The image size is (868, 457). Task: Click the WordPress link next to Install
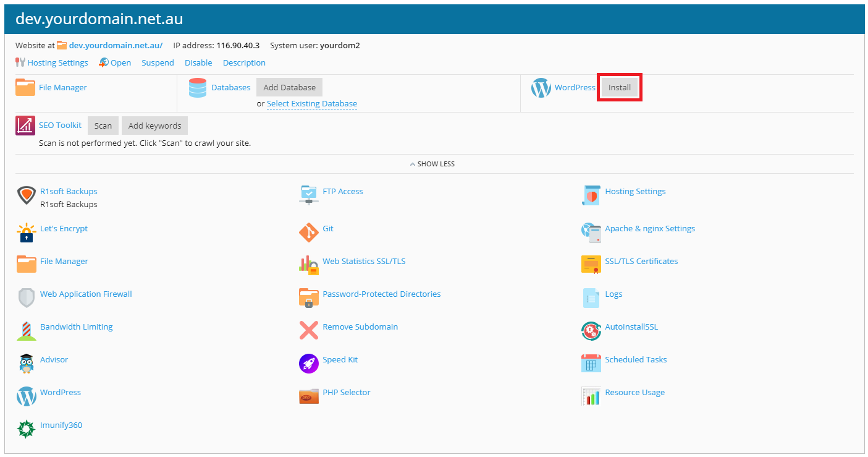point(575,87)
